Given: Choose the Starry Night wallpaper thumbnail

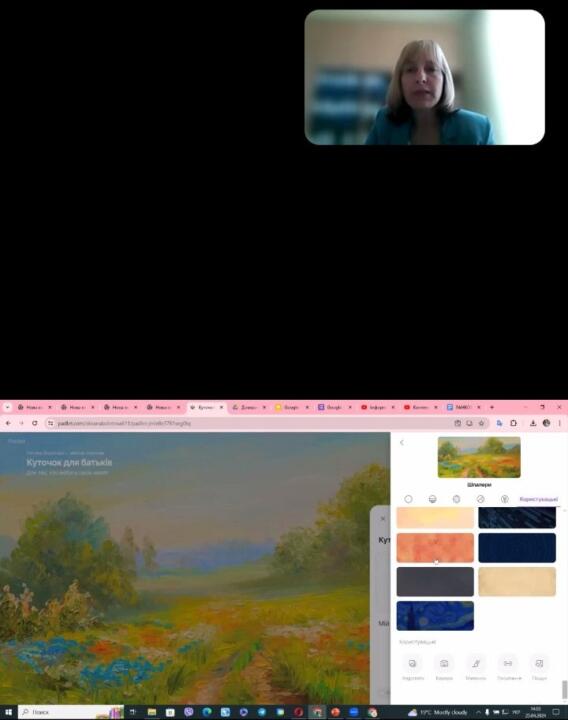Looking at the screenshot, I should click(x=435, y=616).
